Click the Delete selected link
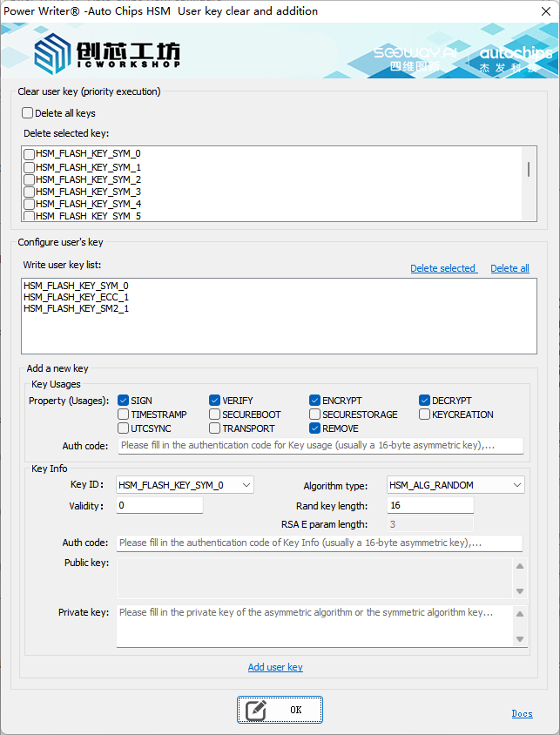Screen dimensions: 560x735 (442, 268)
